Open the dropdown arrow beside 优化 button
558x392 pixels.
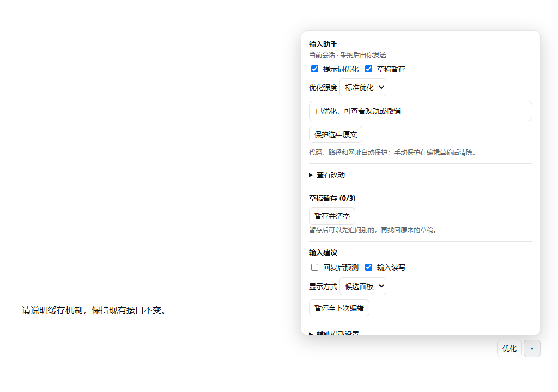(x=532, y=348)
